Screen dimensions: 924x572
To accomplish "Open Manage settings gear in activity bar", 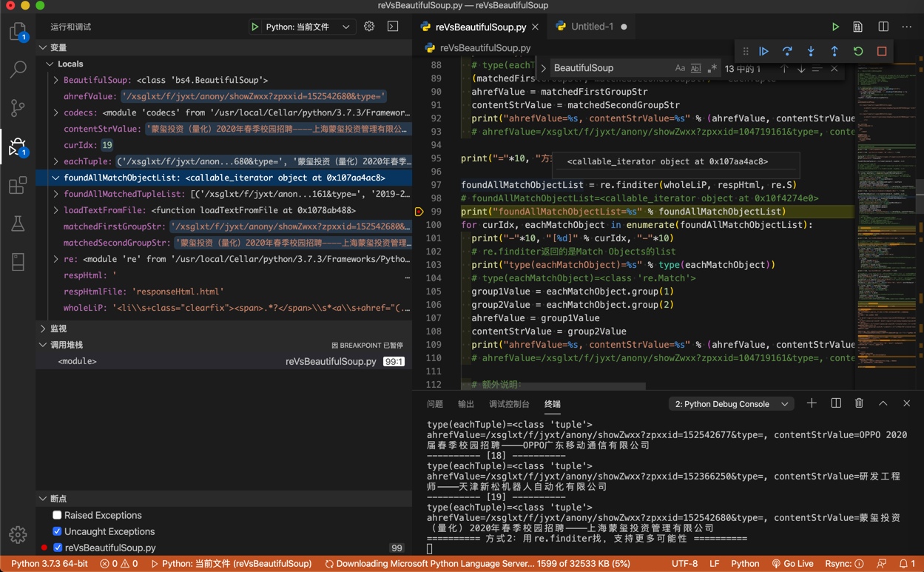I will point(18,534).
